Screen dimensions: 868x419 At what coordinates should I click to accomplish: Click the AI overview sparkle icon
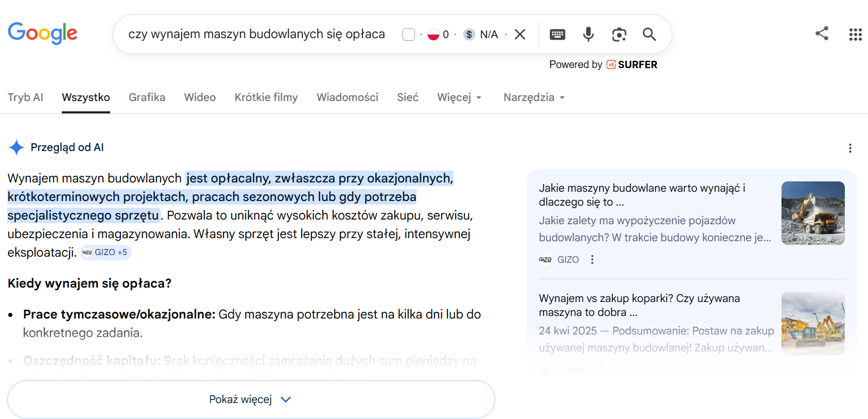16,147
